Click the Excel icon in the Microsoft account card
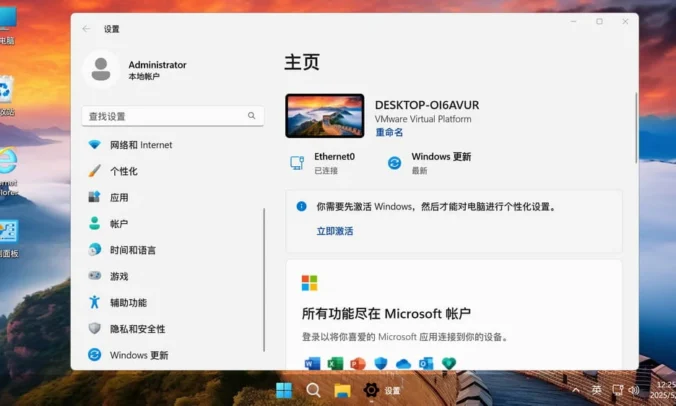676x406 pixels. tap(335, 364)
